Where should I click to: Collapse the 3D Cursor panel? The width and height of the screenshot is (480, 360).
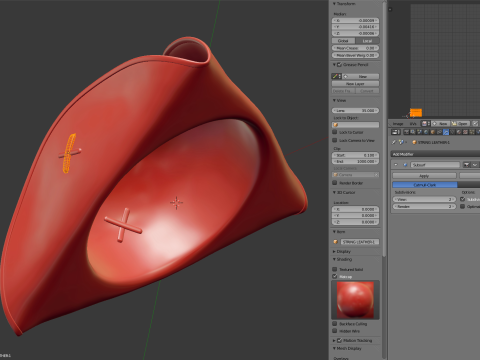pos(334,192)
